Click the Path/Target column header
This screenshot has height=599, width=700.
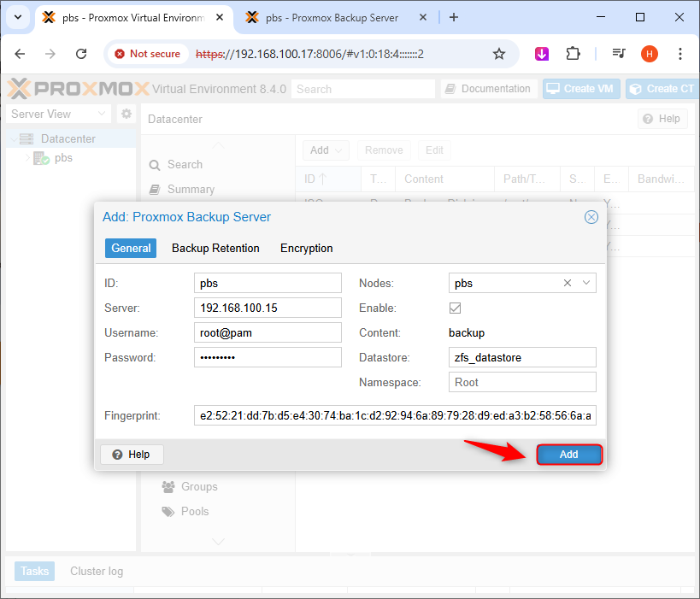tap(527, 179)
